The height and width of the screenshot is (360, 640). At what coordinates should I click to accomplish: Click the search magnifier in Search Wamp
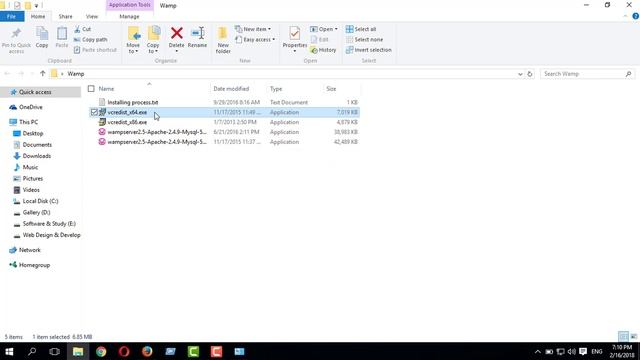pyautogui.click(x=629, y=74)
